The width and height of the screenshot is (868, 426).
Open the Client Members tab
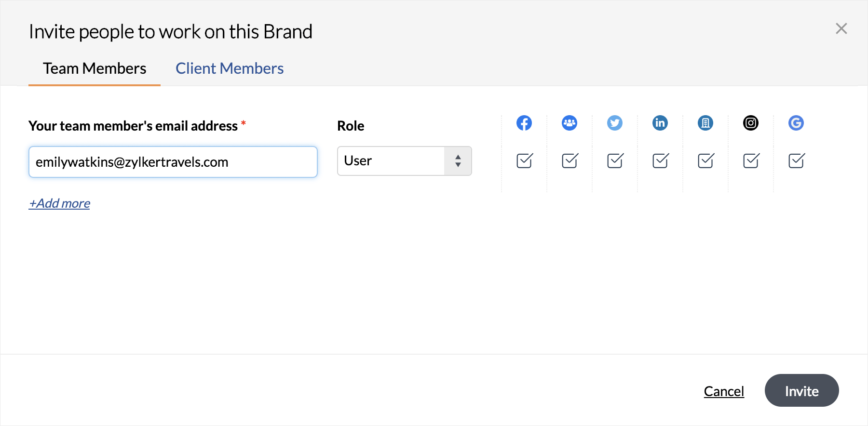click(230, 68)
